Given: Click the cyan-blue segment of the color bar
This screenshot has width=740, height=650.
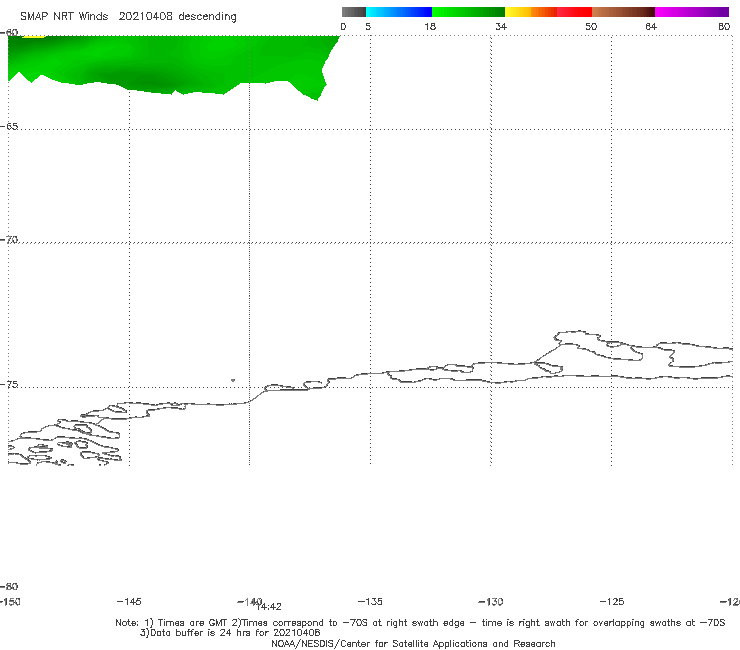Looking at the screenshot, I should (x=399, y=12).
